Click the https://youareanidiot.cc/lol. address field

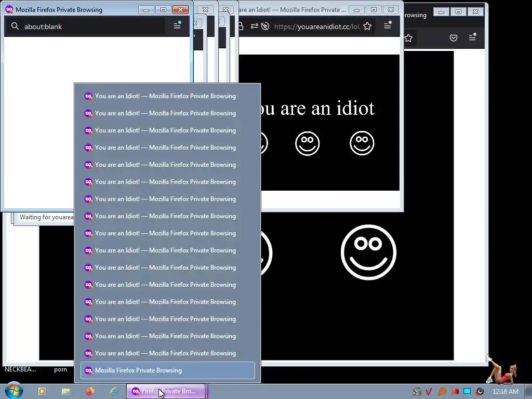point(317,26)
